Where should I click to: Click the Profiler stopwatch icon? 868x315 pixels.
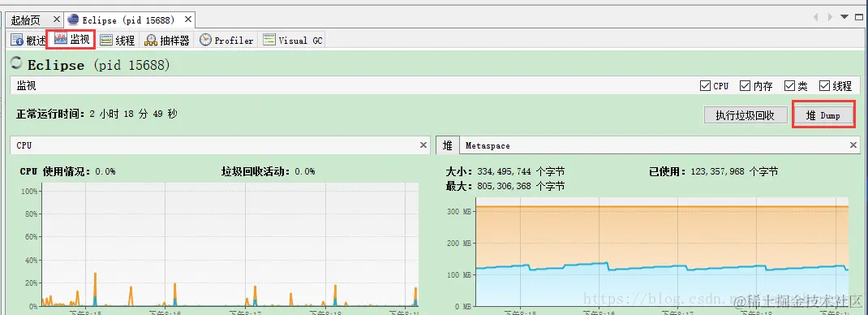tap(205, 40)
